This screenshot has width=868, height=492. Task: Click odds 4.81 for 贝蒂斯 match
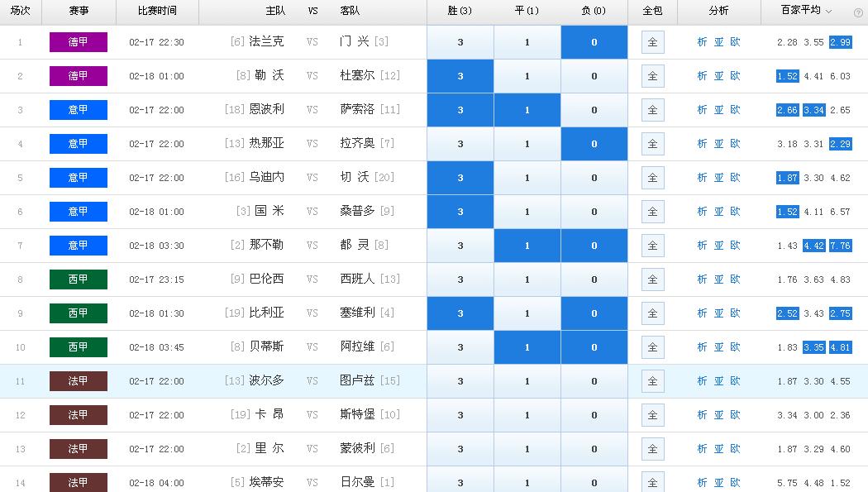[x=841, y=347]
